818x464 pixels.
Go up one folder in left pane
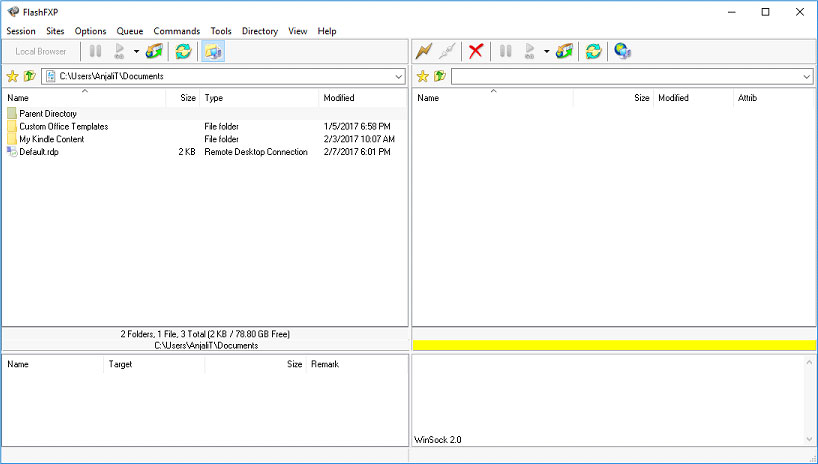click(30, 76)
